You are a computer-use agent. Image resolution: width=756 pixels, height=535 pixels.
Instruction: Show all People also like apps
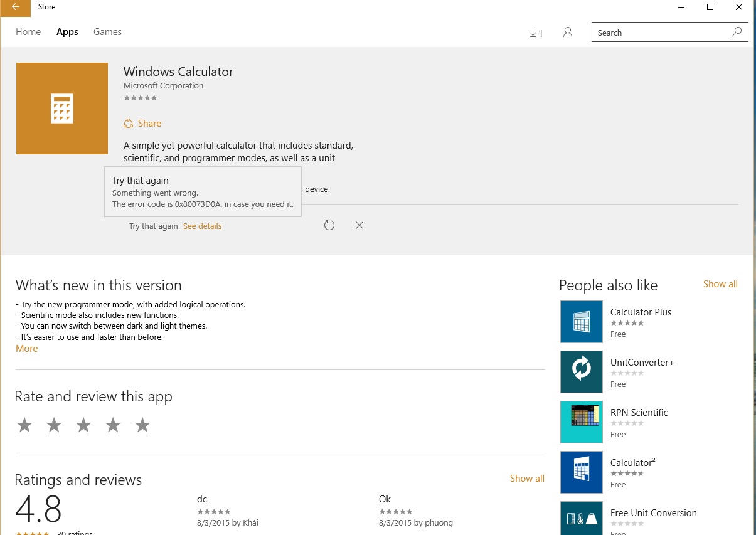(720, 284)
